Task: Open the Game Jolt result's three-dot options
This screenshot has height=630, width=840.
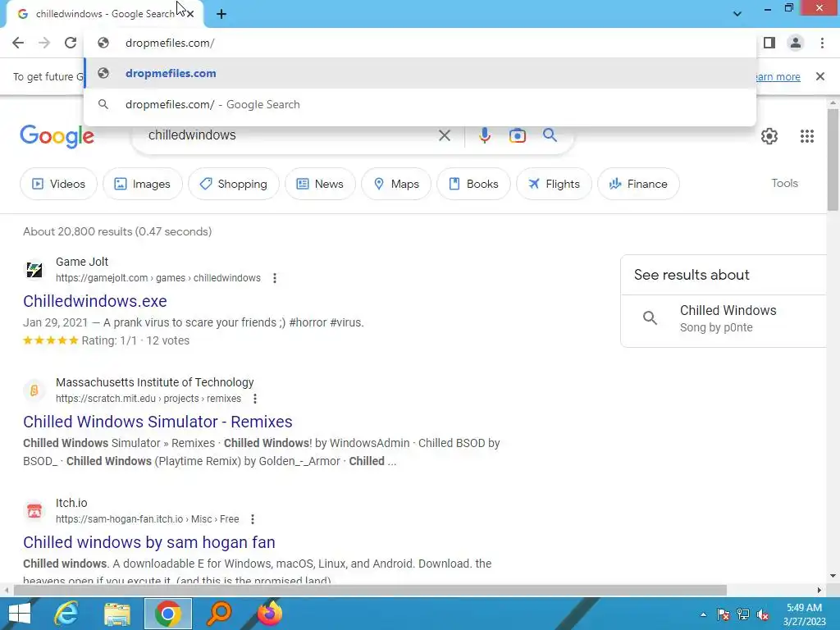Action: [x=274, y=278]
